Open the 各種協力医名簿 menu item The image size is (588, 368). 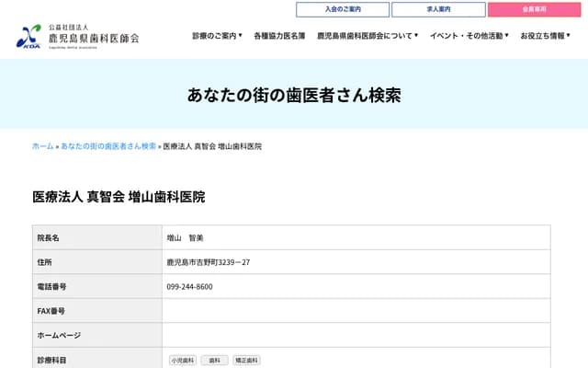point(279,36)
